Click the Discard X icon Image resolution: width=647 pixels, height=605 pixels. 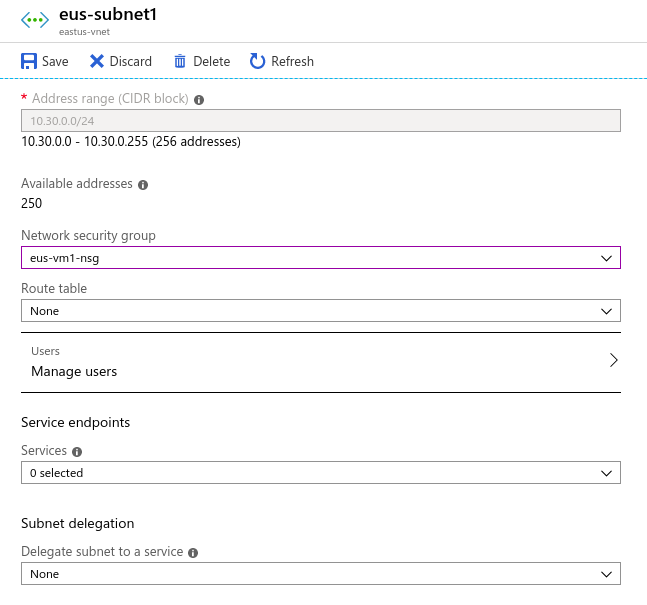tap(97, 61)
